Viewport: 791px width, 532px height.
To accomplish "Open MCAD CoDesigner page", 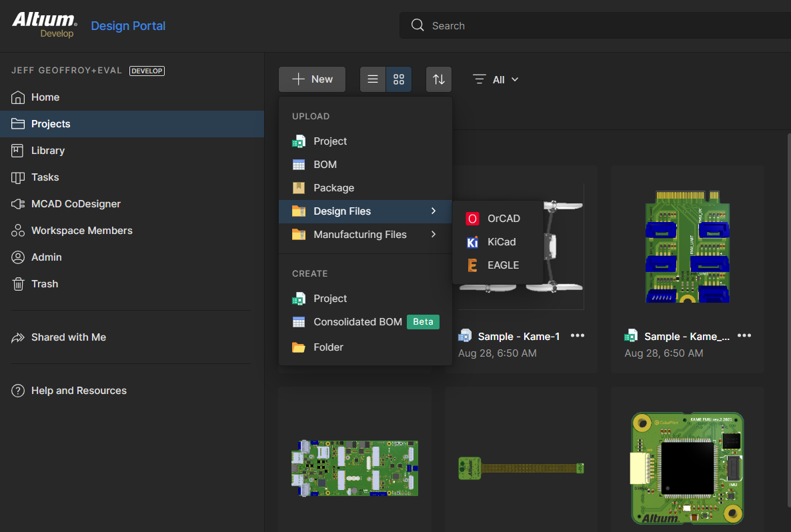I will tap(75, 204).
